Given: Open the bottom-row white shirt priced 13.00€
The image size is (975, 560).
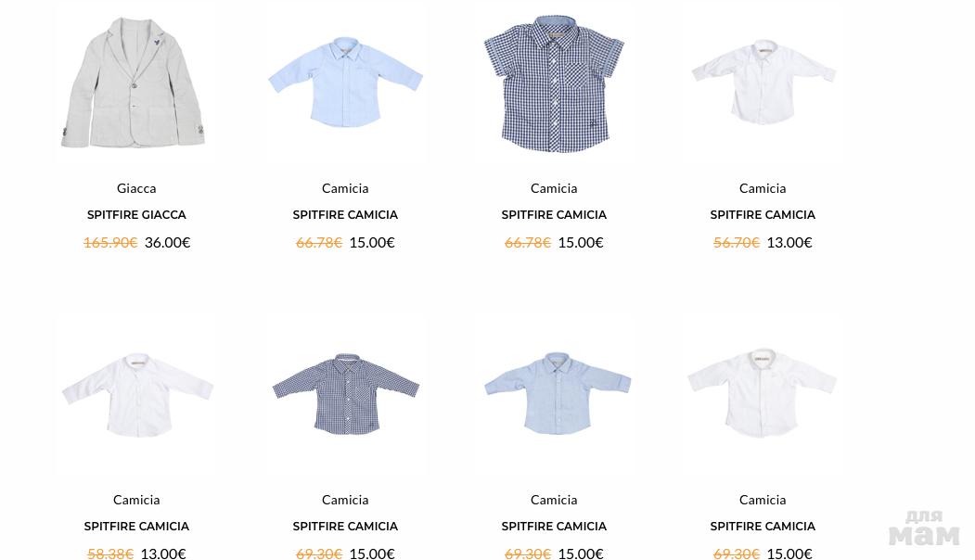Looking at the screenshot, I should [137, 395].
